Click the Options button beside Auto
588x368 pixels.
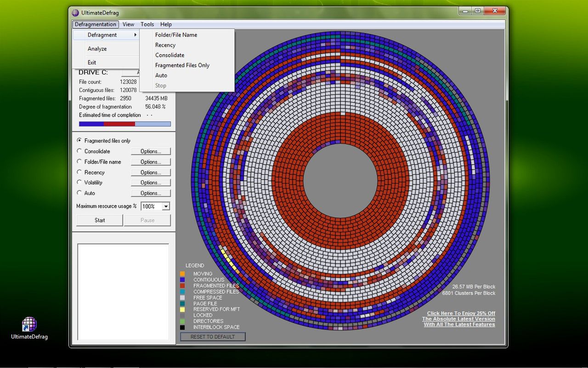coord(151,193)
